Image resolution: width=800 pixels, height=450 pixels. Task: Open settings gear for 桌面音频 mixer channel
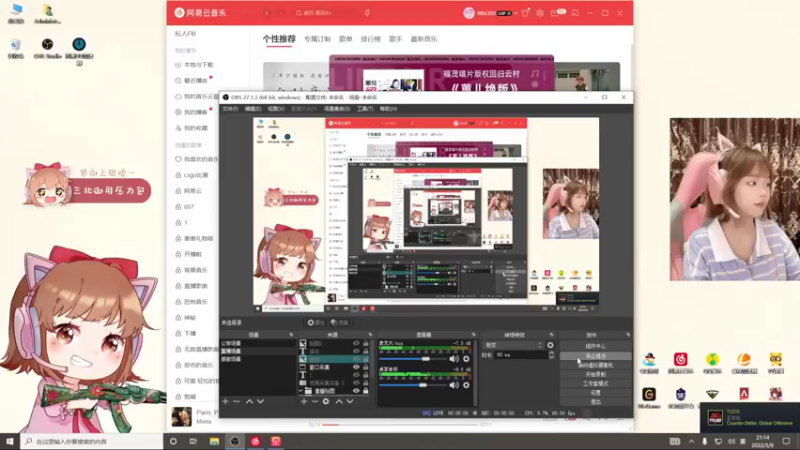pyautogui.click(x=466, y=385)
